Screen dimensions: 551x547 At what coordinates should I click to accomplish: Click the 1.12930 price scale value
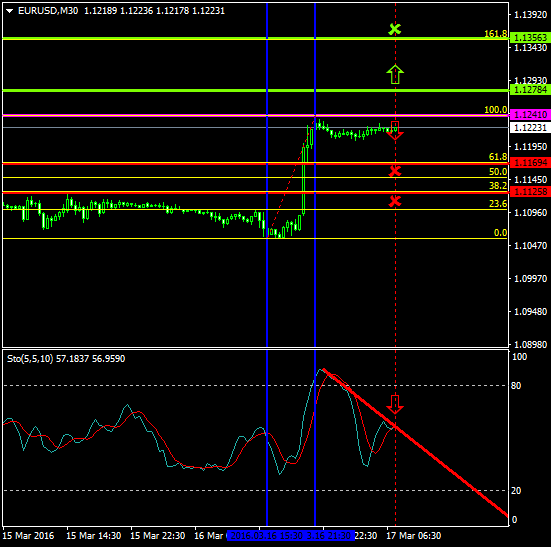tap(531, 80)
